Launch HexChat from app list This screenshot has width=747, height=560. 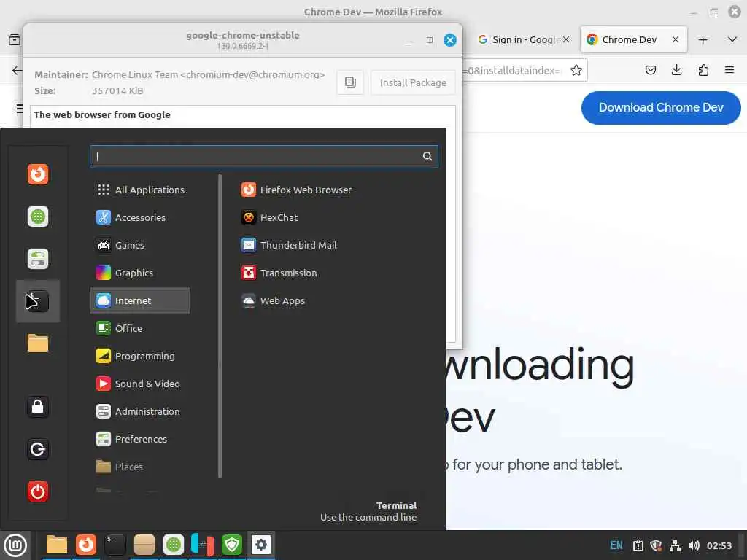click(270, 217)
